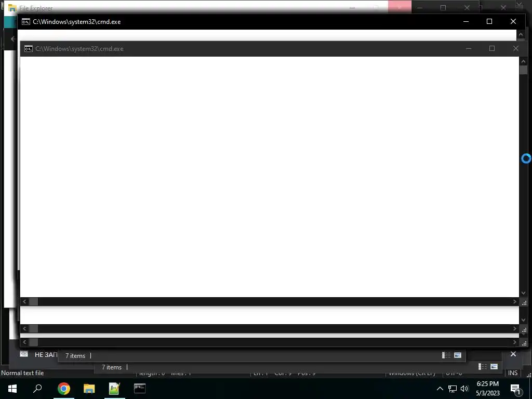Maximize the front gray-titled cmd.exe window
This screenshot has height=399, width=532.
492,48
